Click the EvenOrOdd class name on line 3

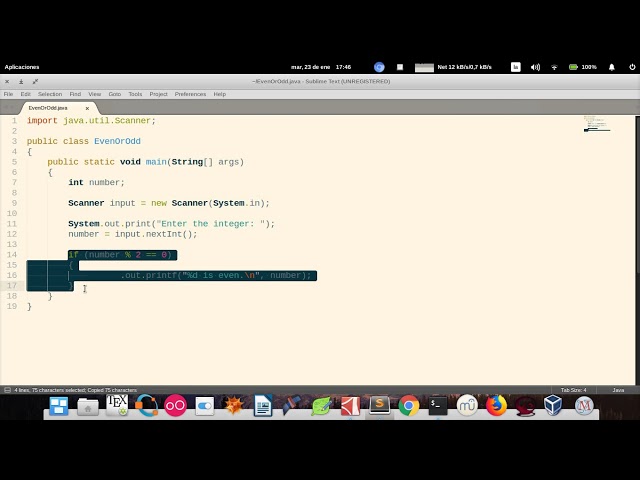(117, 141)
